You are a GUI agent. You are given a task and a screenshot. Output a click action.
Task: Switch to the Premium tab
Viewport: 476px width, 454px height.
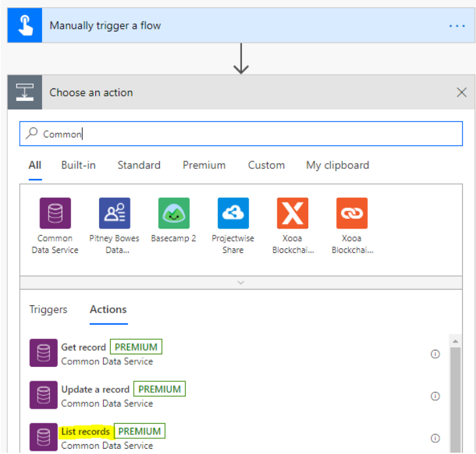(x=204, y=165)
